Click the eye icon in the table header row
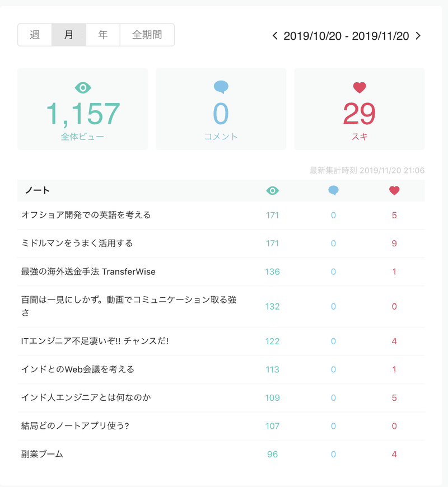 point(272,190)
